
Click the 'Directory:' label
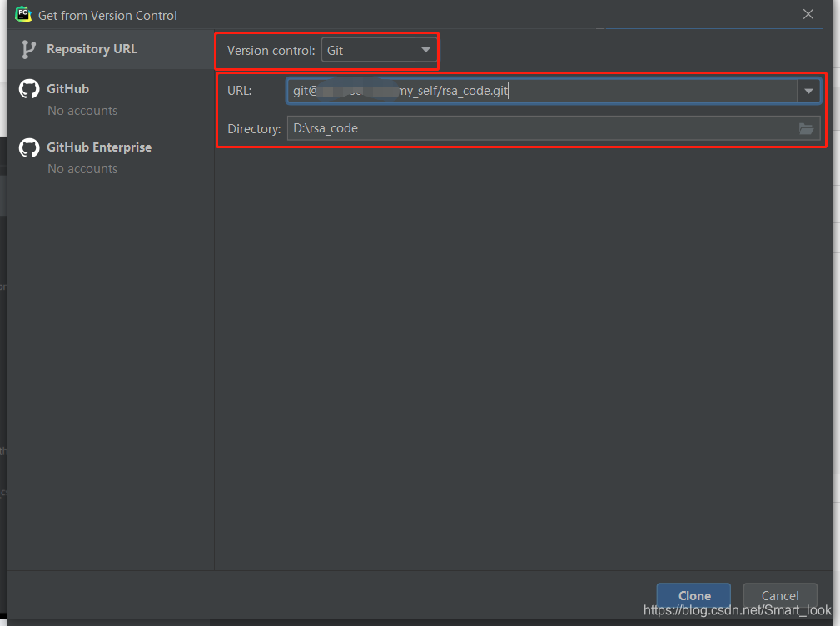pos(254,129)
